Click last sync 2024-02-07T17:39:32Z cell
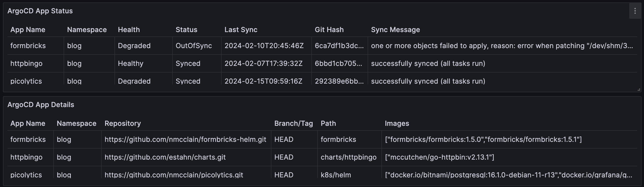 [263, 63]
